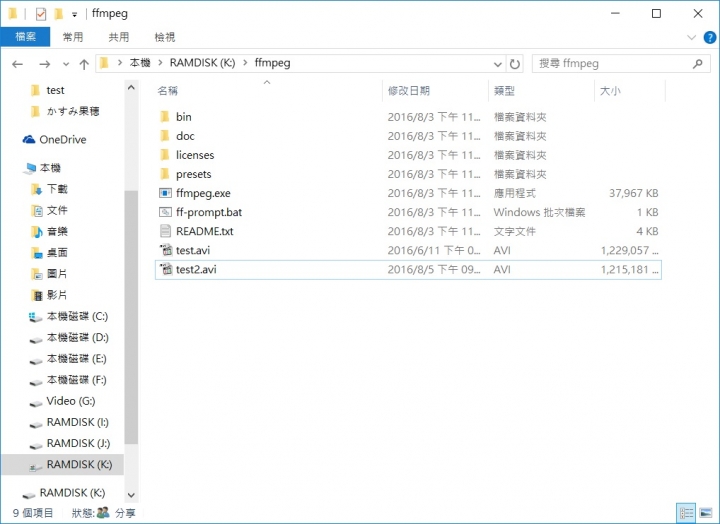Viewport: 720px width, 524px height.
Task: Switch to details view in status bar
Action: (686, 513)
